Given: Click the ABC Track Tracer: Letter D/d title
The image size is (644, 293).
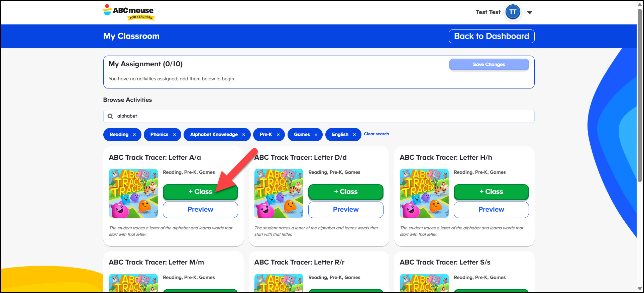Looking at the screenshot, I should point(300,157).
